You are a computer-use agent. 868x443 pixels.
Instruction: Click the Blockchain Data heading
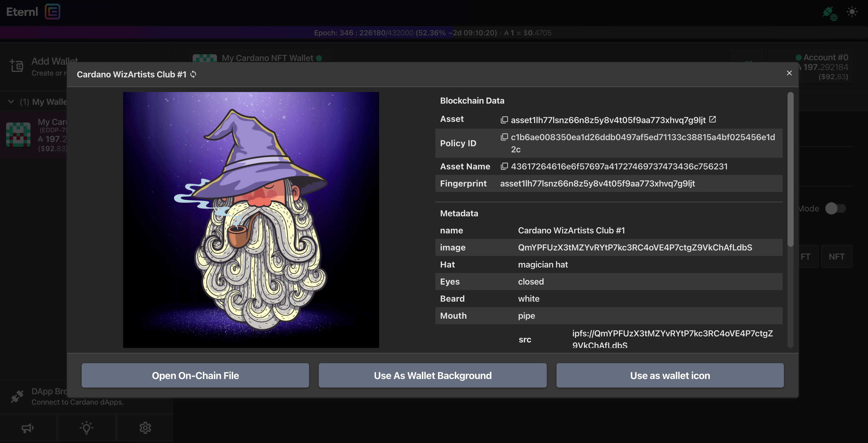coord(472,100)
